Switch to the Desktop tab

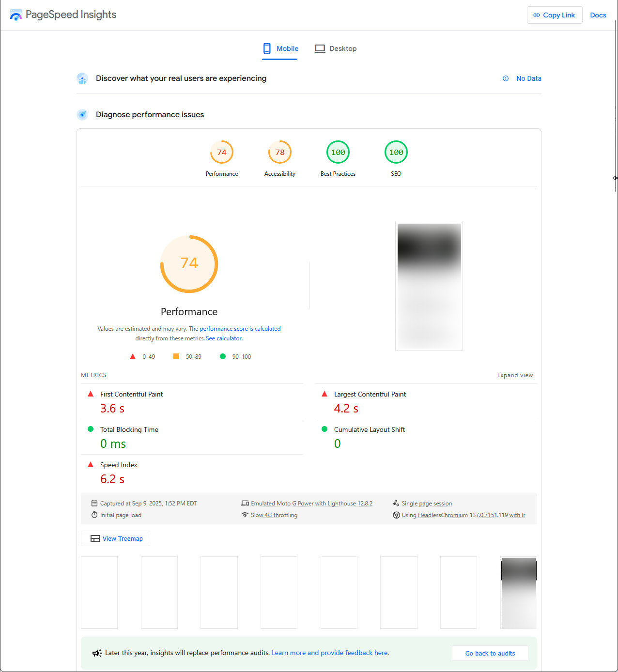[336, 49]
